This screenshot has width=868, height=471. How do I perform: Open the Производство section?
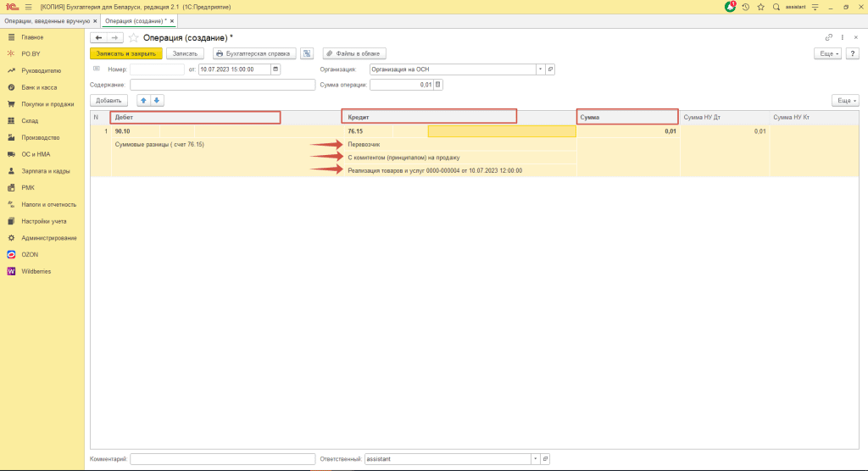[x=42, y=137]
